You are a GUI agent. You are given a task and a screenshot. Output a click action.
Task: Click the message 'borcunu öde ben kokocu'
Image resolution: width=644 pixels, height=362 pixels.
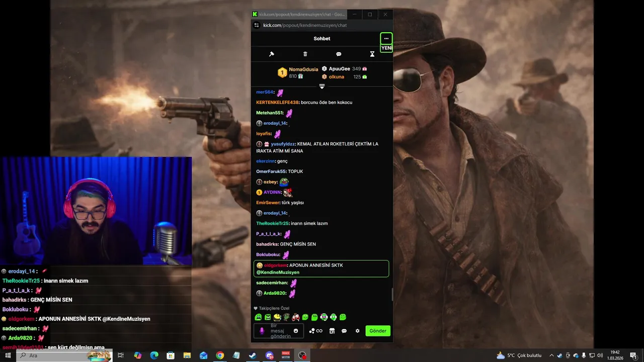327,103
